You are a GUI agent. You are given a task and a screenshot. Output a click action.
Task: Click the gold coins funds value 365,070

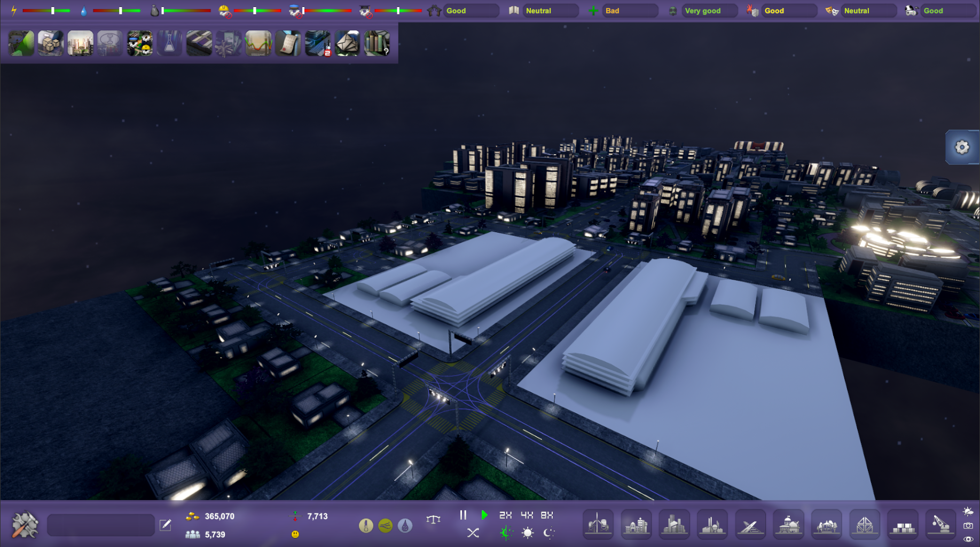pos(219,516)
